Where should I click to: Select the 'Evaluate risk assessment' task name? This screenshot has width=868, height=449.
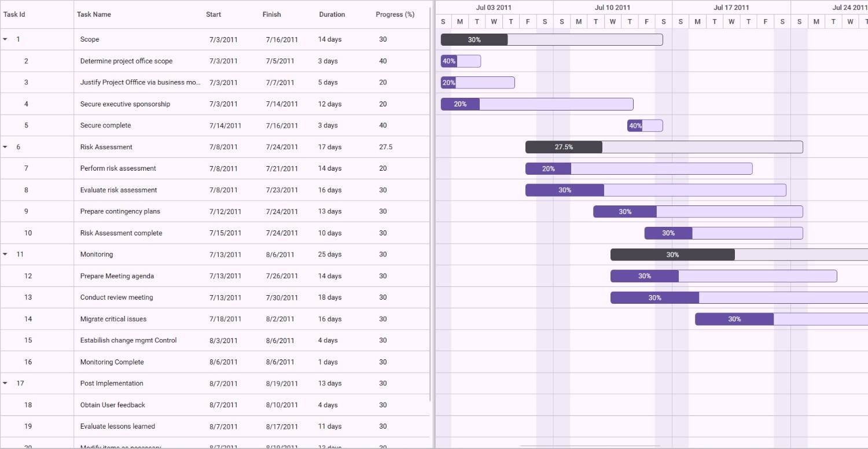coord(119,190)
